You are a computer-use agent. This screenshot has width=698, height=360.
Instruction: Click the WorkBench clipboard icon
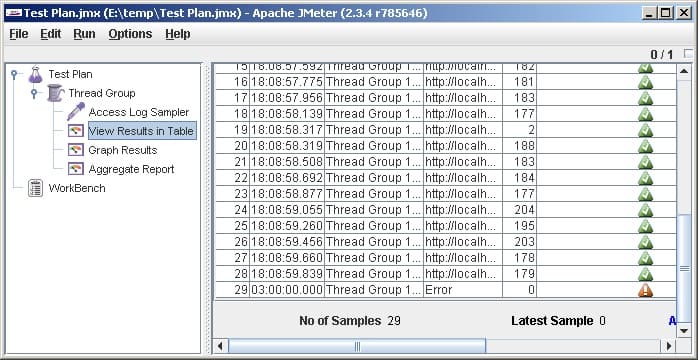coord(36,188)
